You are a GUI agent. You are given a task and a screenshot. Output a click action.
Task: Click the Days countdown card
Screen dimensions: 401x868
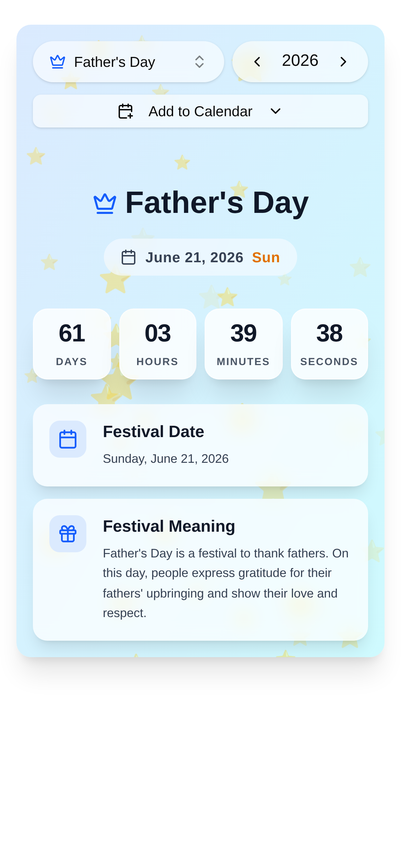coord(72,344)
